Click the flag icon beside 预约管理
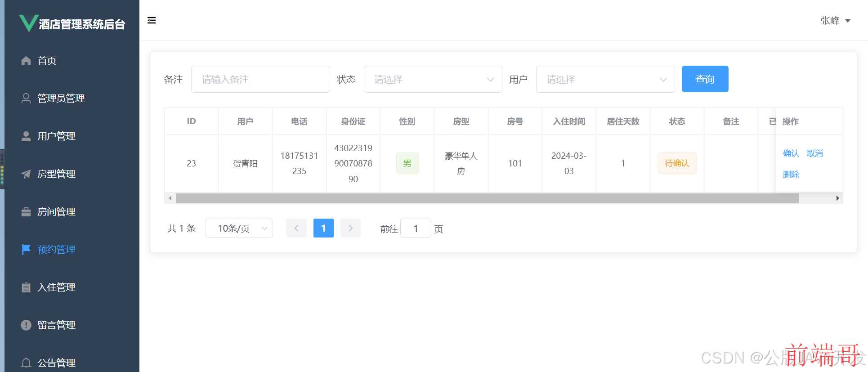This screenshot has height=372, width=868. (26, 250)
